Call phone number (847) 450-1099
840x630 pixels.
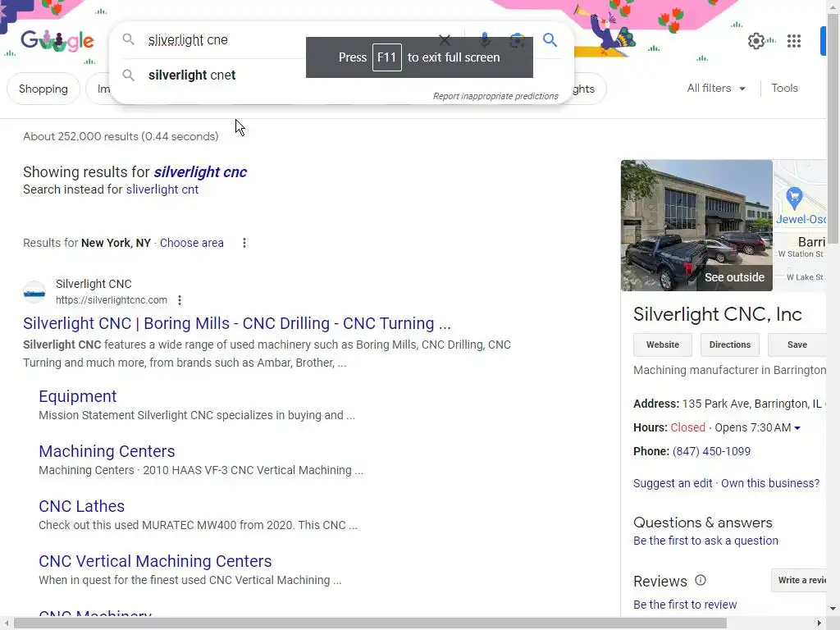[x=711, y=452]
